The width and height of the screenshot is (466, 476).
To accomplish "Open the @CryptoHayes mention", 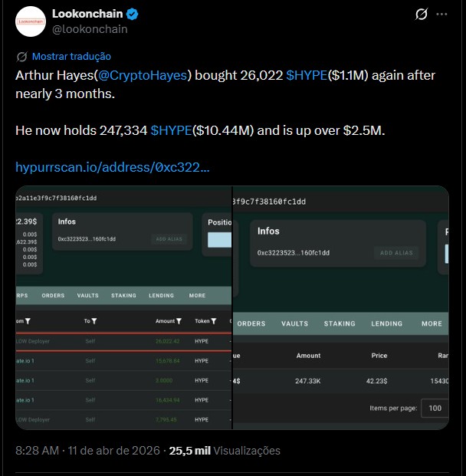I will point(144,76).
